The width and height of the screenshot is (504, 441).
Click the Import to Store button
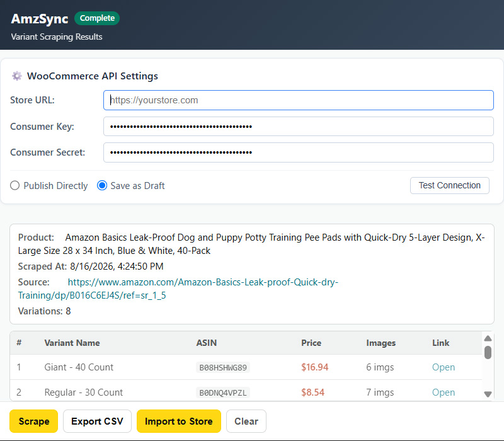[179, 421]
